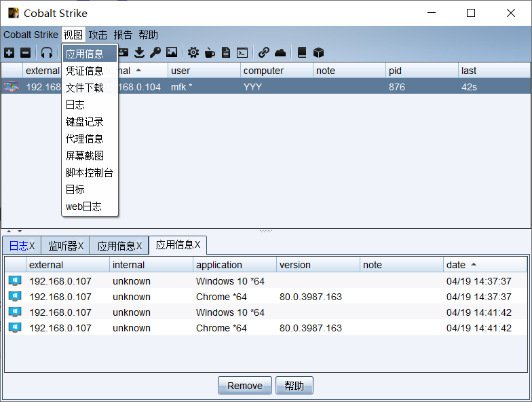Screen dimensions: 532x402
Task: Click the screenshots picture icon
Action: [x=172, y=52]
